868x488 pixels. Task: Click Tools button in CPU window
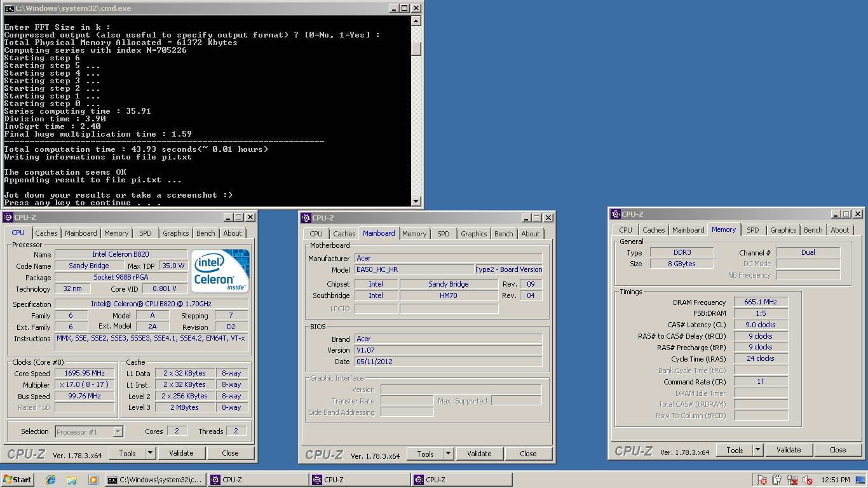(127, 453)
